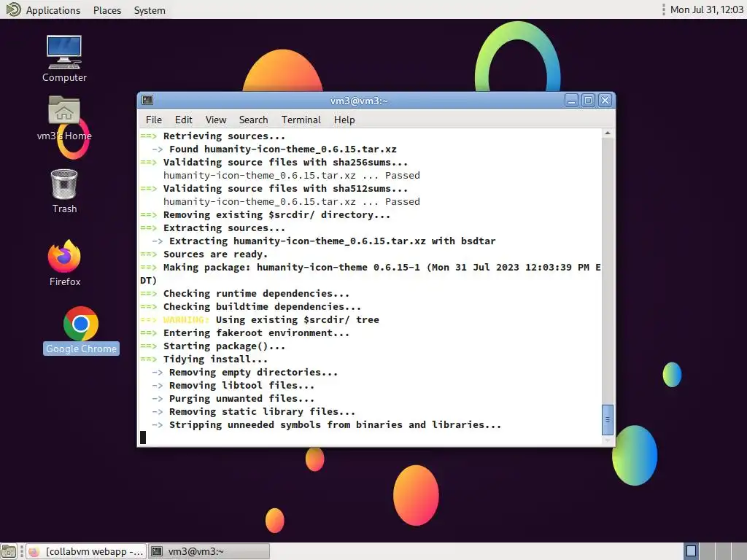Open the System menu
Screen dimensions: 747x560
(x=150, y=10)
